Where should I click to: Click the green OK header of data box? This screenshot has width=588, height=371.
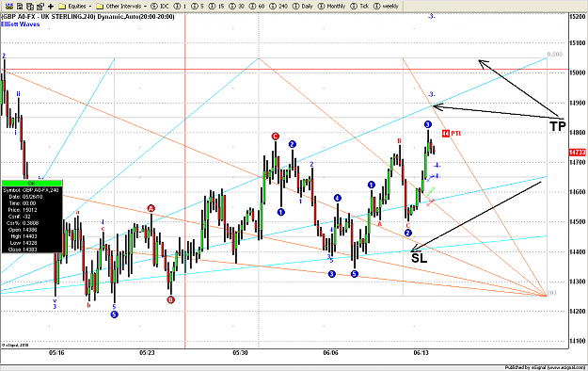[x=32, y=184]
